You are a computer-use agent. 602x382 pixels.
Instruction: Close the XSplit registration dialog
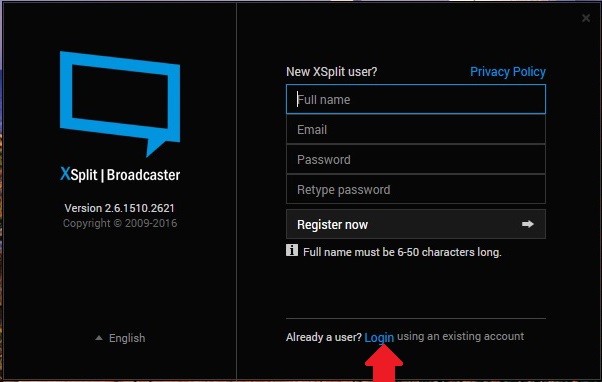(x=586, y=18)
